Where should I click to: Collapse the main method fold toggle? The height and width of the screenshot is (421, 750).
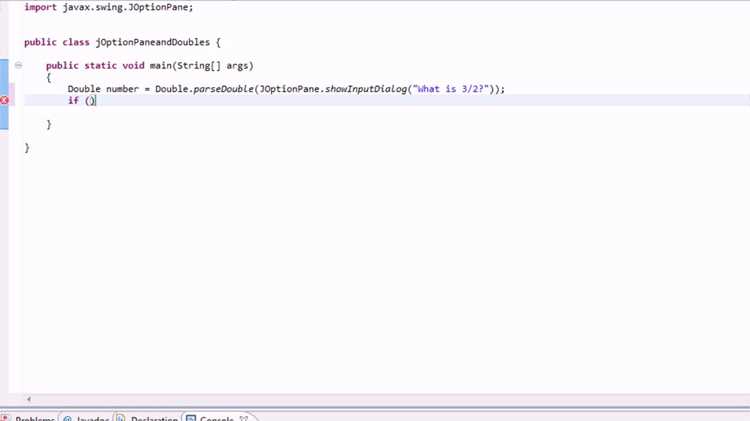[18, 65]
